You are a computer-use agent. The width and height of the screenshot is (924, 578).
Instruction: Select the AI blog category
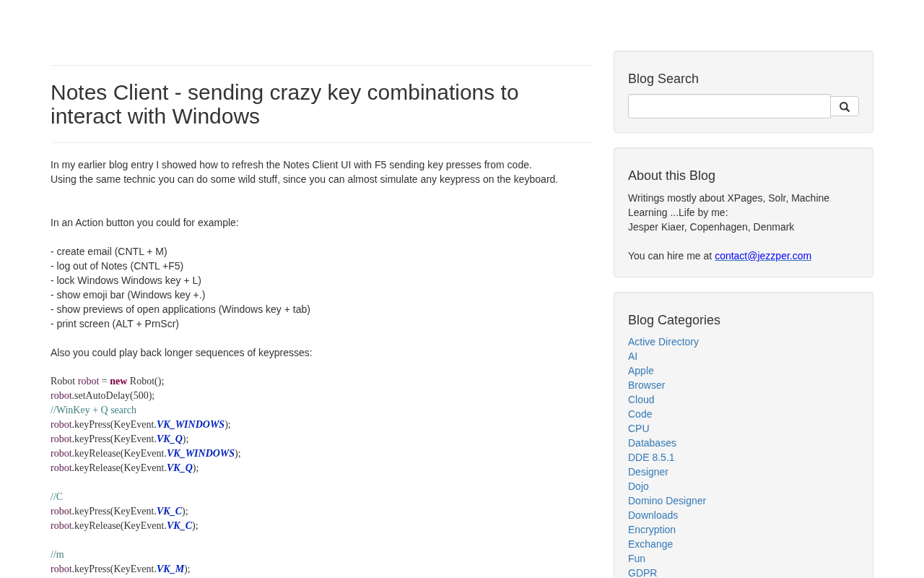[633, 356]
